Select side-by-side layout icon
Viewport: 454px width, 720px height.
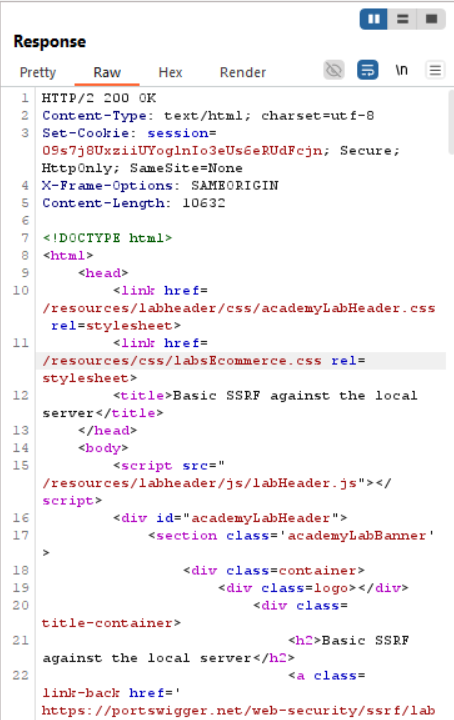374,19
